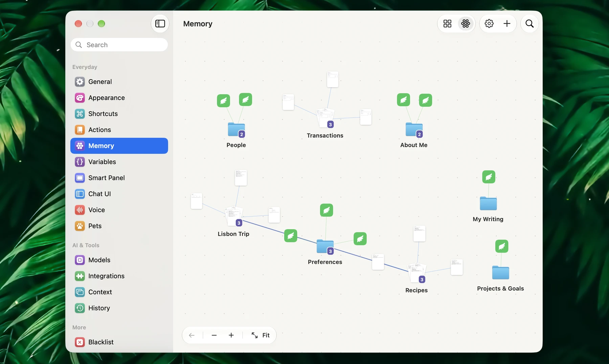Screen dimensions: 609x364
Task: Open the magnifier search in toolbar
Action: pos(529,24)
